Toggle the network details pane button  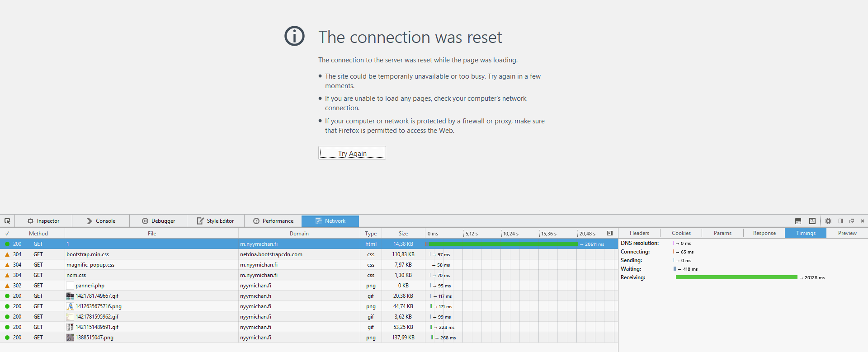tap(610, 233)
